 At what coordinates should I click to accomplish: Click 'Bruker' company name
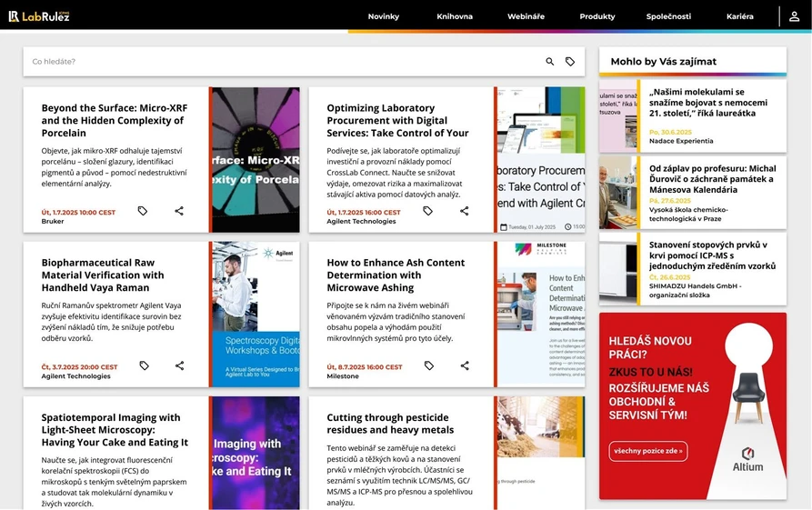tap(53, 222)
